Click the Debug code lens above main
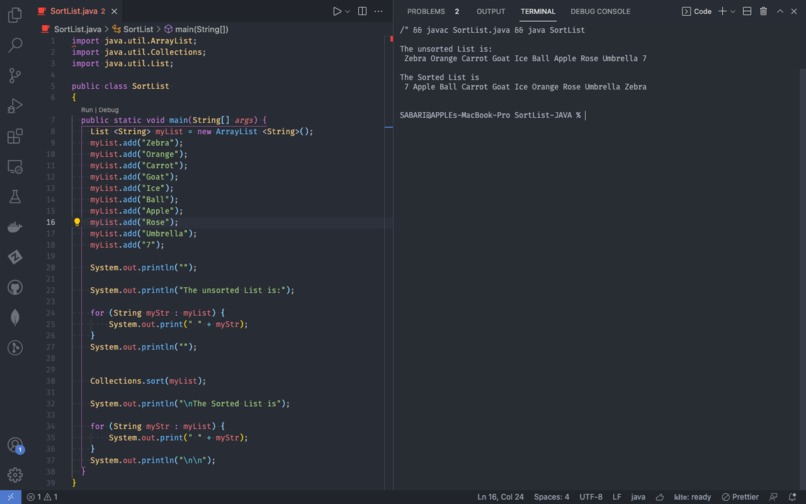Screen dimensions: 806x504 click(x=108, y=110)
